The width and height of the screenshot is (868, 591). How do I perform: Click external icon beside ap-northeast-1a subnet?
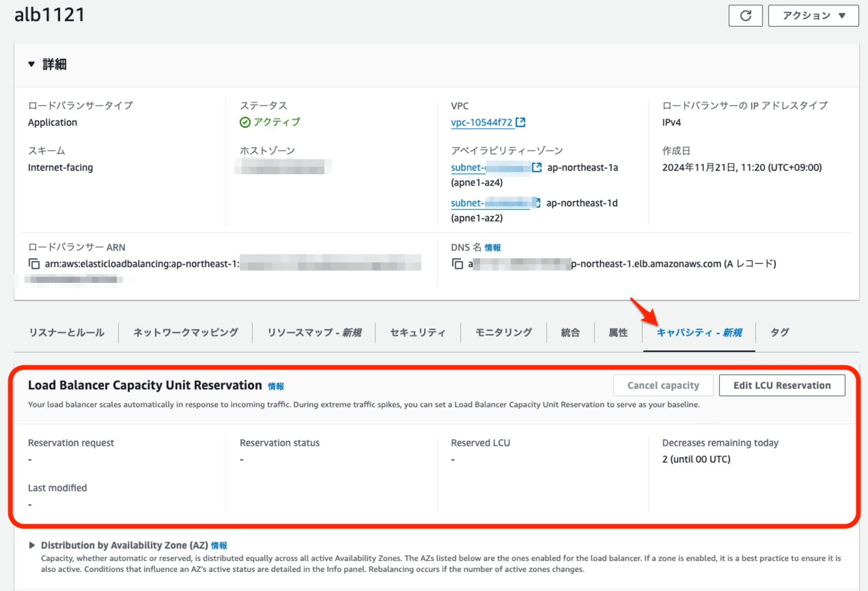(537, 167)
